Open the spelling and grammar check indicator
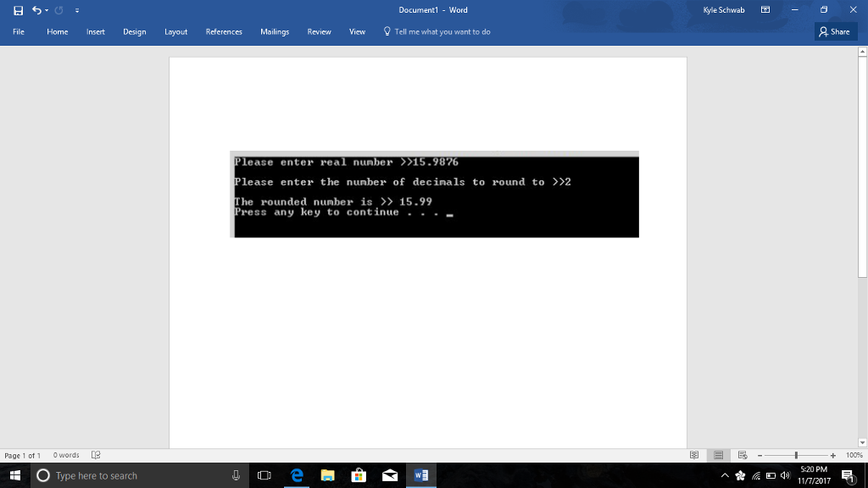Screen dimensions: 868x488 [x=97, y=455]
